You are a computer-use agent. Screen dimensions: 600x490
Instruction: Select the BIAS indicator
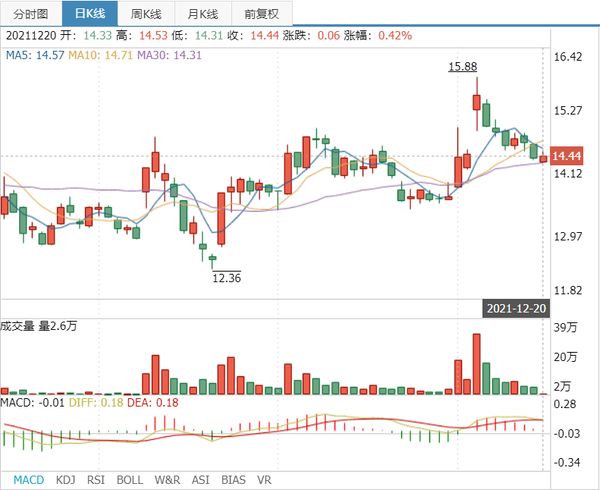[233, 479]
